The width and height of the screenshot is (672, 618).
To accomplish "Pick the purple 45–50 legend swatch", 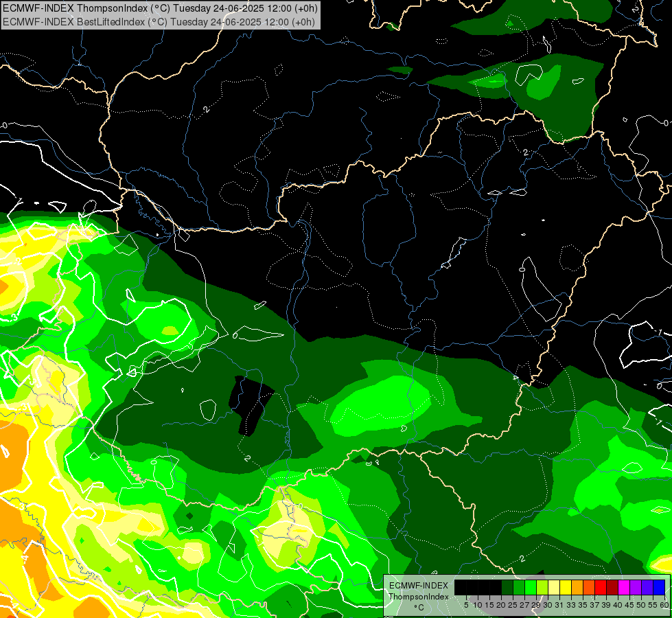I will click(x=636, y=587).
